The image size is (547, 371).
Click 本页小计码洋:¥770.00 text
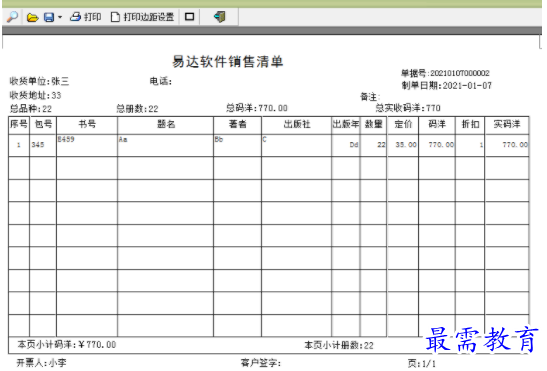click(67, 345)
